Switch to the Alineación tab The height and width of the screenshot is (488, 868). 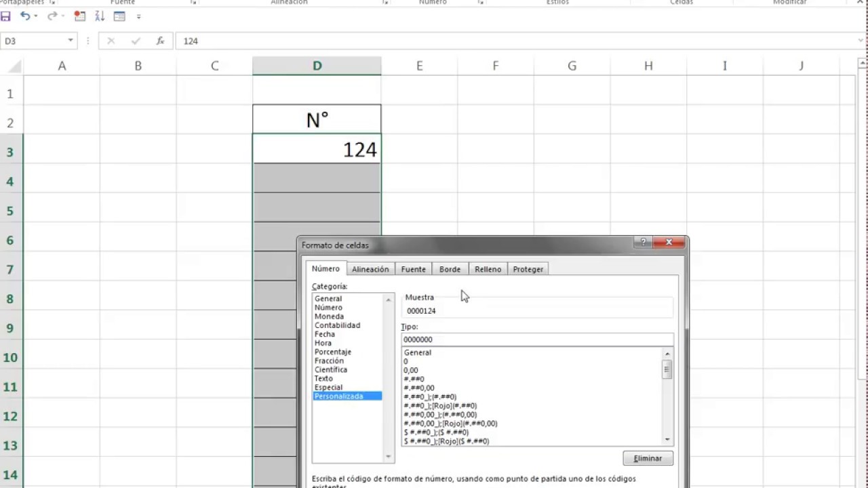point(370,269)
